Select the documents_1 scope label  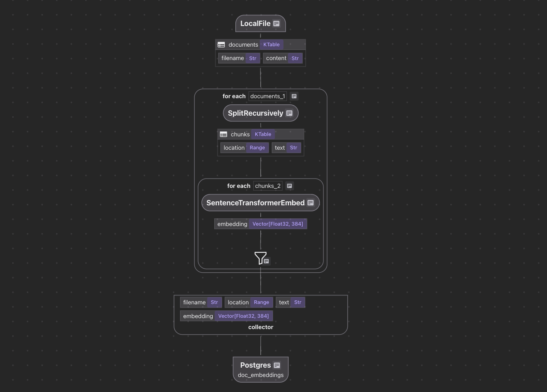[x=267, y=96]
